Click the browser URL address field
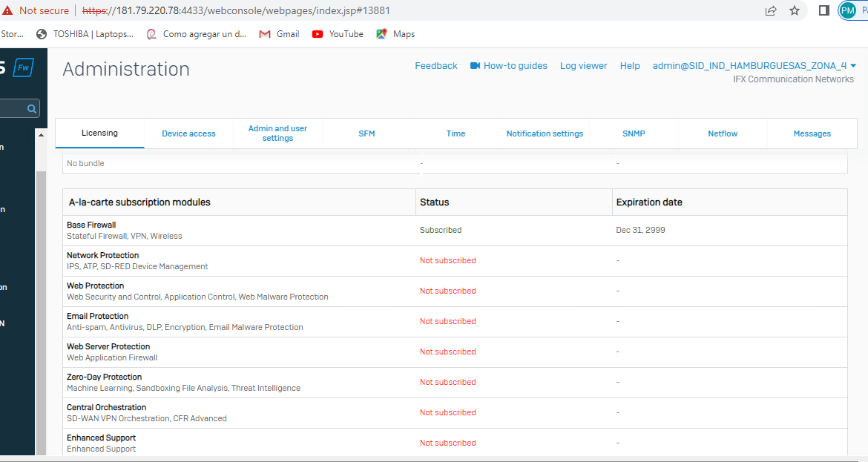 point(445,10)
